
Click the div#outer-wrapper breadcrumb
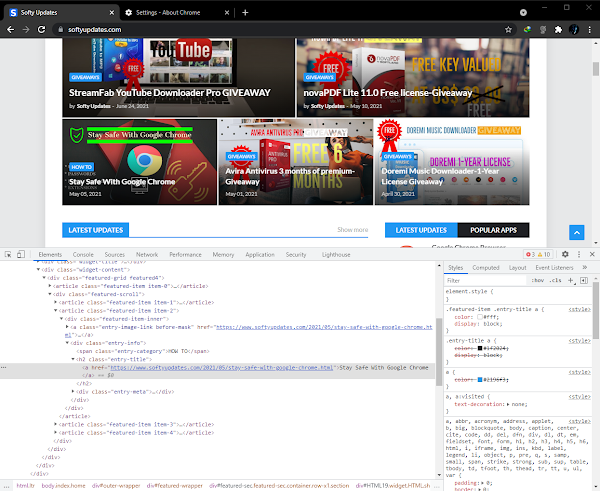[x=116, y=486]
